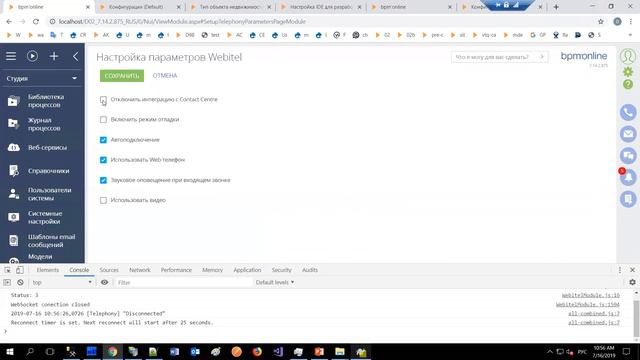Enable Включить режим отладки checkbox
This screenshot has width=640, height=360.
coord(103,120)
